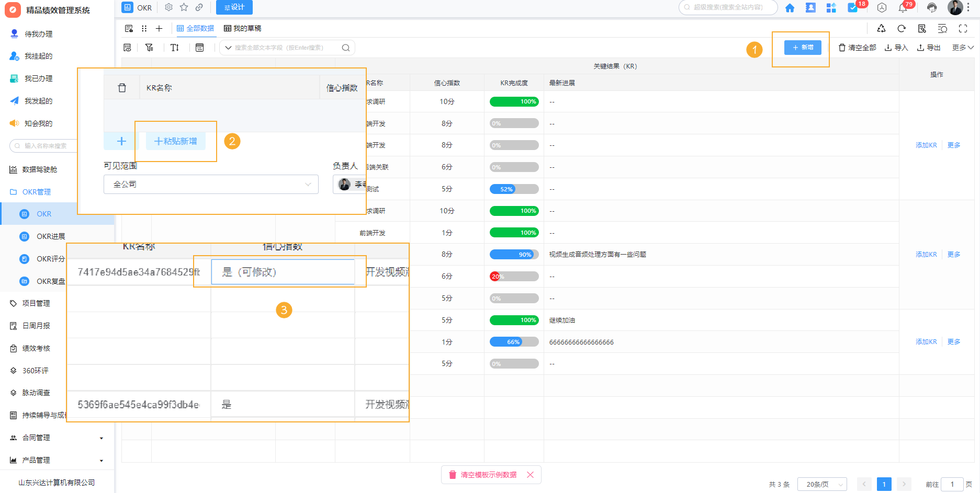Click the blue 新增 button
The width and height of the screenshot is (980, 493).
(803, 48)
